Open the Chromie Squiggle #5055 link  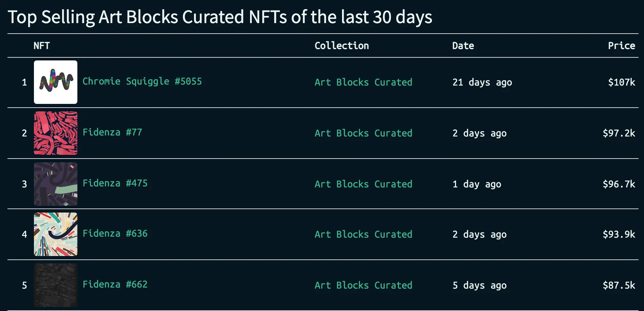[x=142, y=81]
